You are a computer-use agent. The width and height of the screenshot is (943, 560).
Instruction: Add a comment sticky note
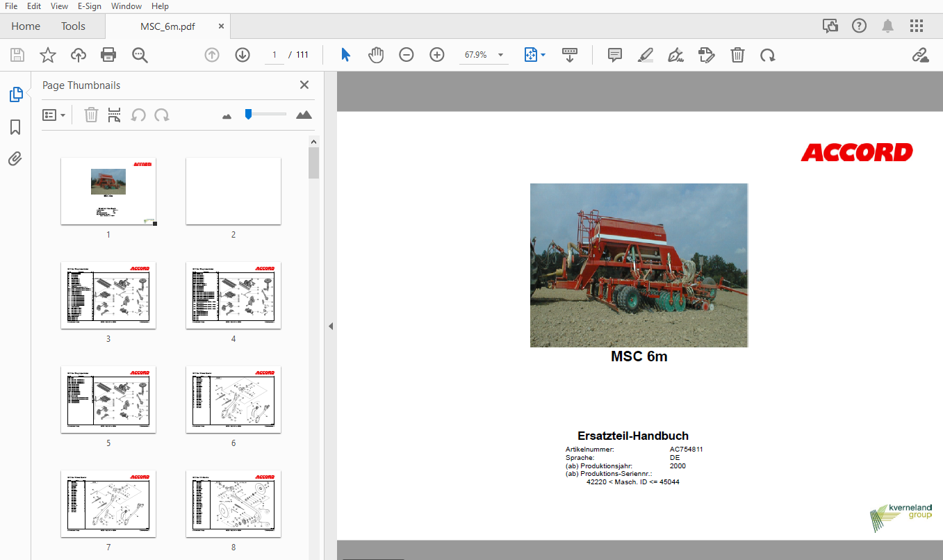615,55
